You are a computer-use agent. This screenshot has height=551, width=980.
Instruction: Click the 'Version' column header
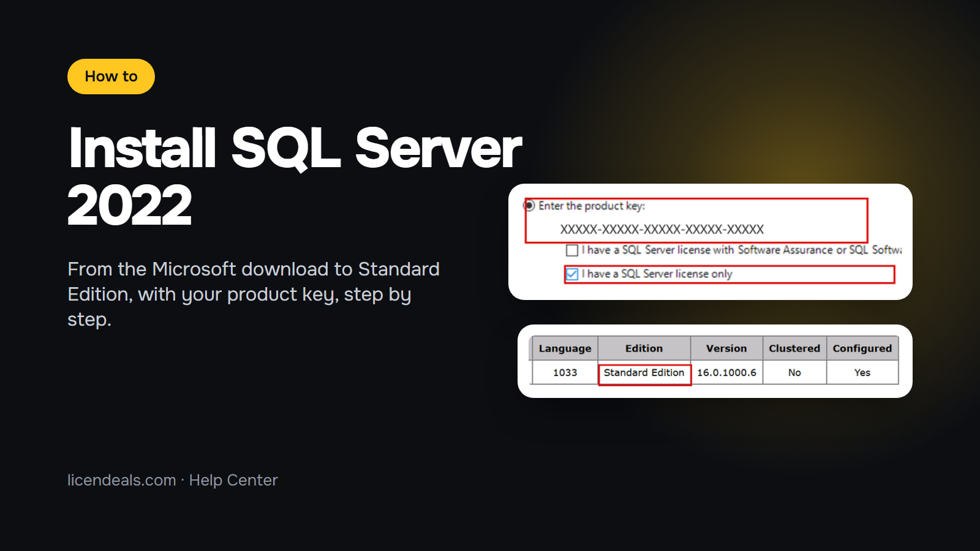pyautogui.click(x=726, y=348)
